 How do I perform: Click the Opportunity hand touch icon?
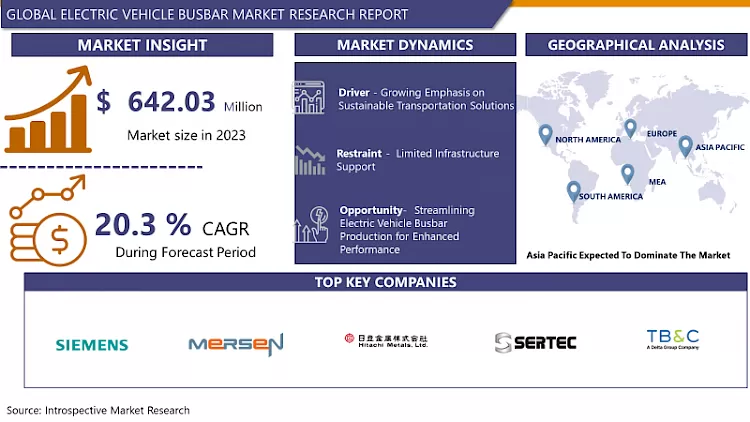coord(312,224)
